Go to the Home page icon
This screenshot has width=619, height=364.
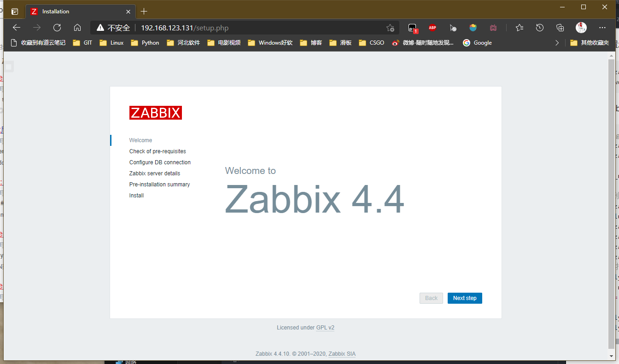pos(77,28)
